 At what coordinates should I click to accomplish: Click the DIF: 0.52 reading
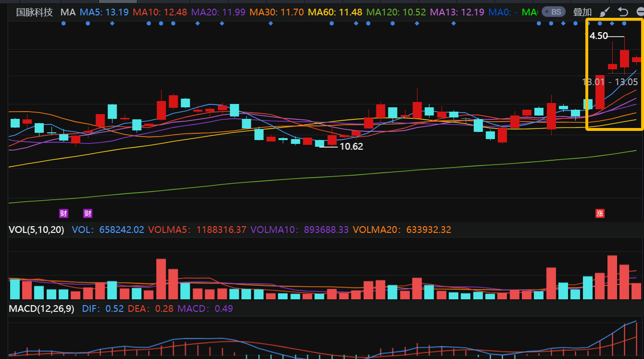tap(103, 308)
